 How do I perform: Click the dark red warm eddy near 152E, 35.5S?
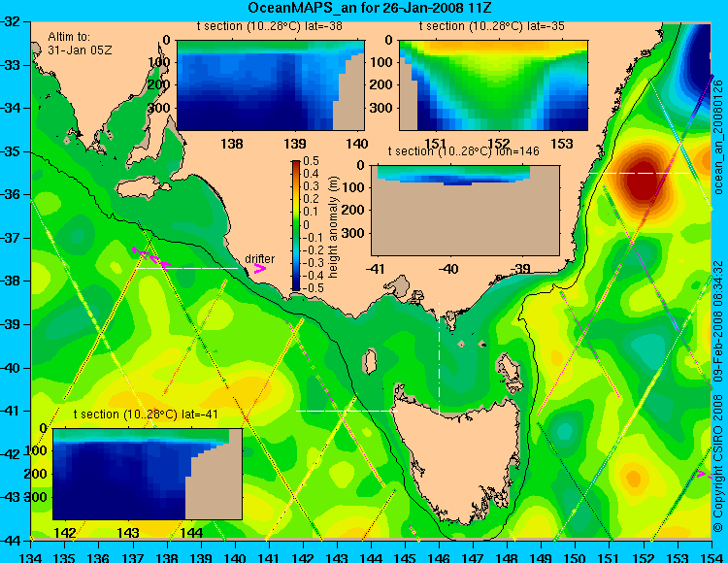(644, 180)
